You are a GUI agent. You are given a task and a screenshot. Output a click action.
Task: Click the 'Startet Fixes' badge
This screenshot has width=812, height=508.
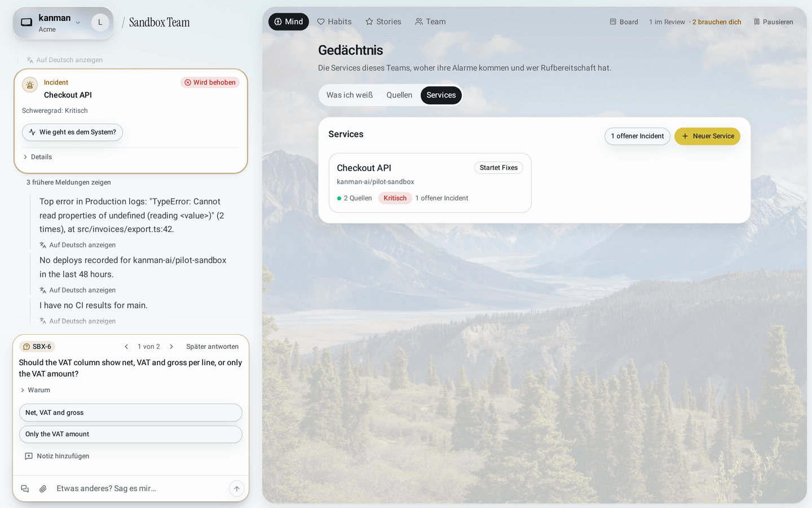(x=498, y=168)
